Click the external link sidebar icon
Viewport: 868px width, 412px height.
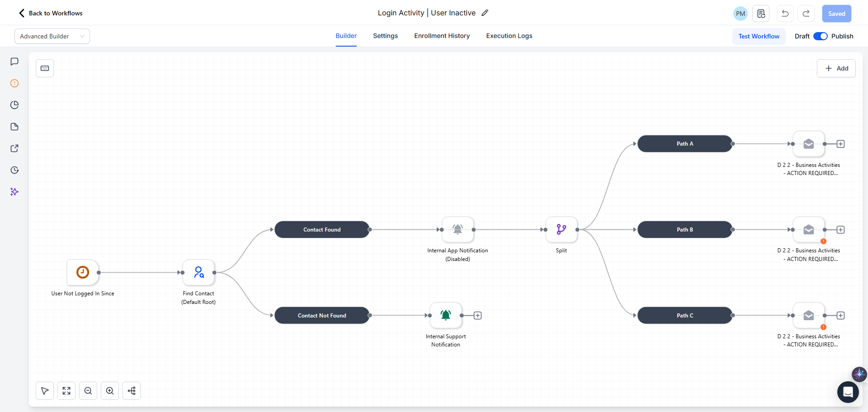tap(14, 148)
